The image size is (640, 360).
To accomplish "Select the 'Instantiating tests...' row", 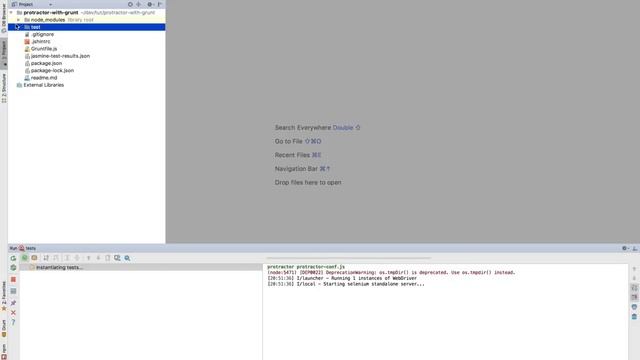I will [141, 267].
